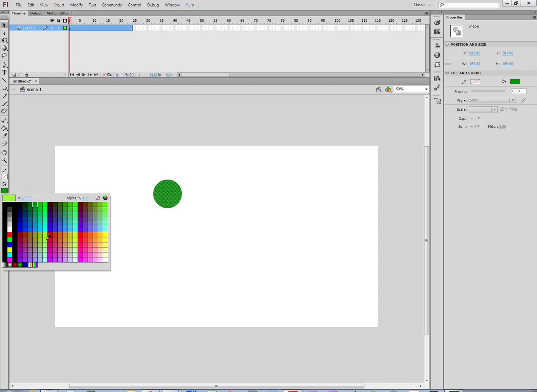The height and width of the screenshot is (392, 537).
Task: Click the Stroke width input field
Action: pyautogui.click(x=518, y=91)
